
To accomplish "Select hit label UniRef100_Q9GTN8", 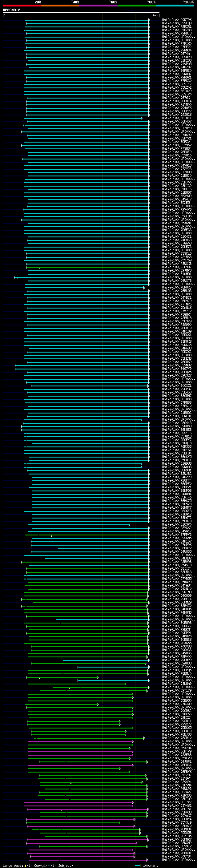I will click(x=177, y=592).
